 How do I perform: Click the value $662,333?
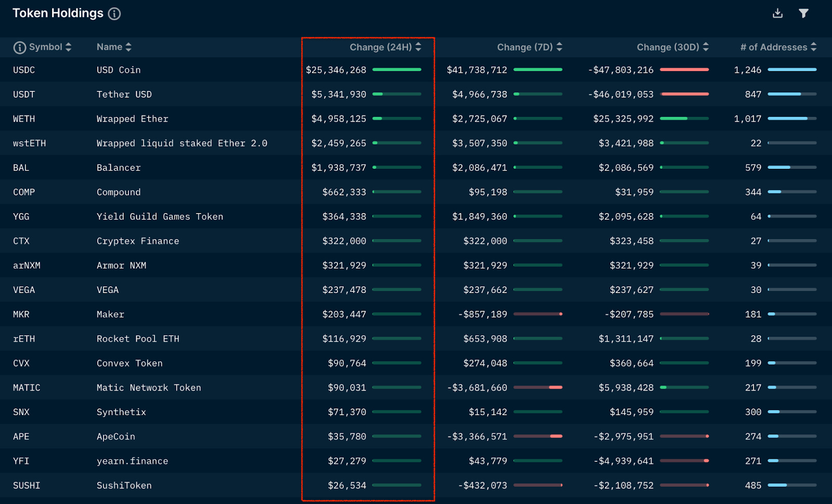coord(344,192)
